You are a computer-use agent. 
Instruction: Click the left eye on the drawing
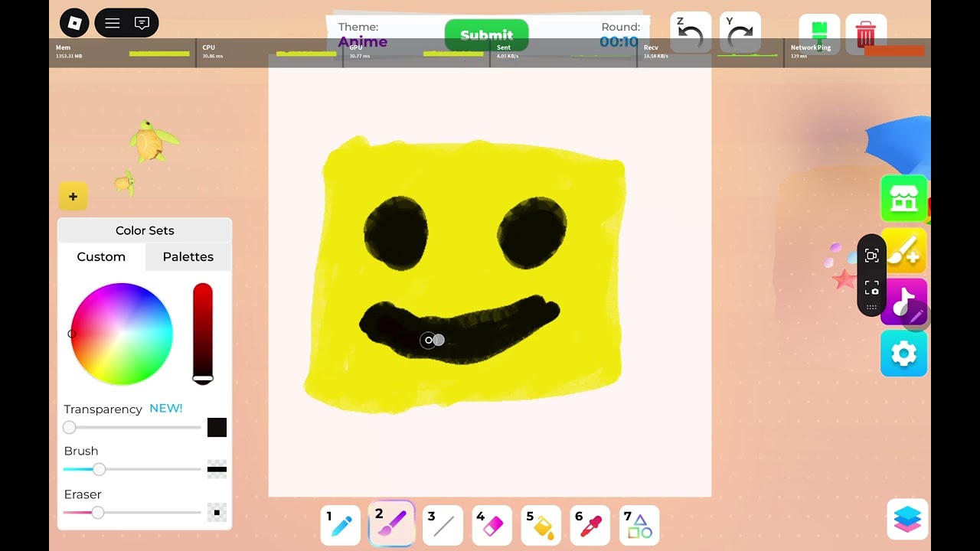[x=396, y=233]
